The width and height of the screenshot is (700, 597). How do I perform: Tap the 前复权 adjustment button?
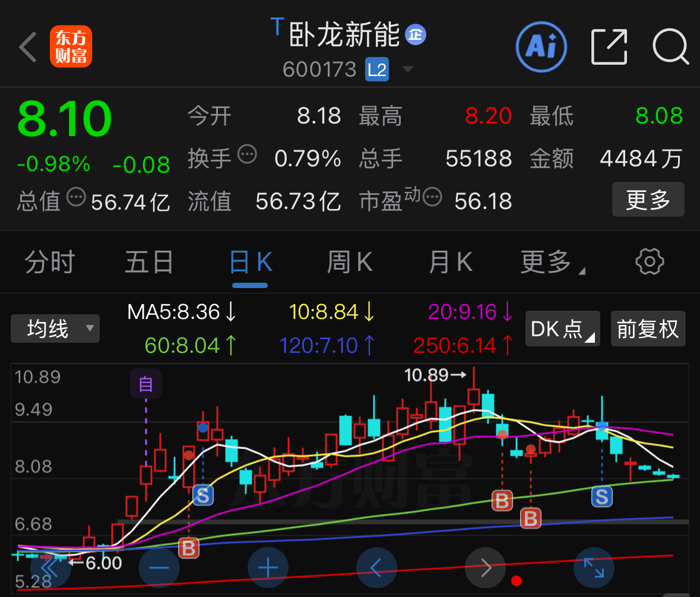pos(648,328)
